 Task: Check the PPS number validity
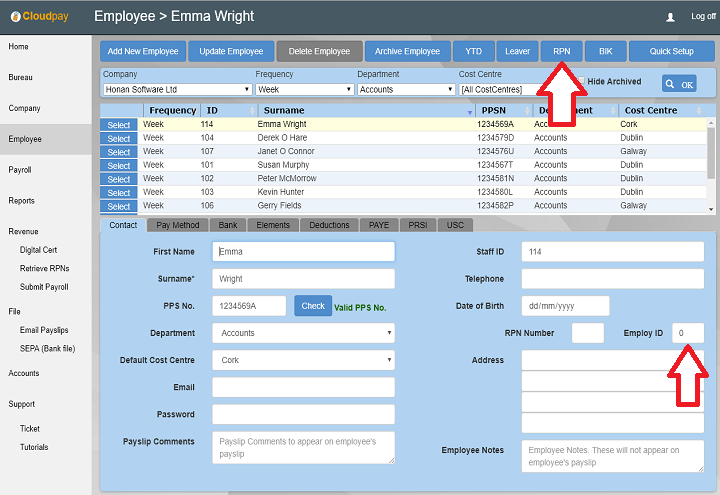[312, 306]
